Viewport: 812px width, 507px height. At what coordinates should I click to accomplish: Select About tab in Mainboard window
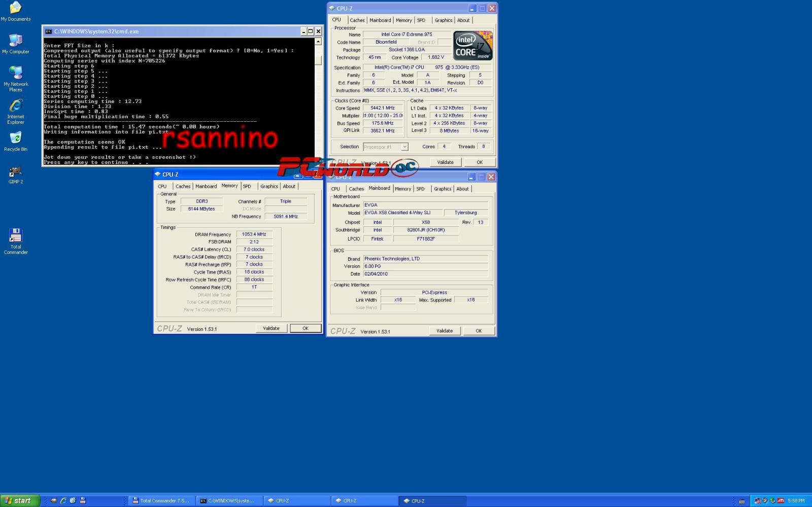(463, 189)
